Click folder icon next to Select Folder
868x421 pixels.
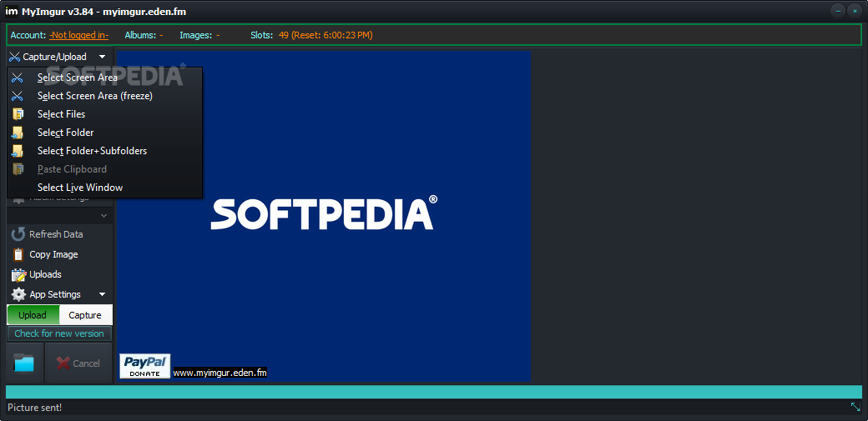(18, 133)
